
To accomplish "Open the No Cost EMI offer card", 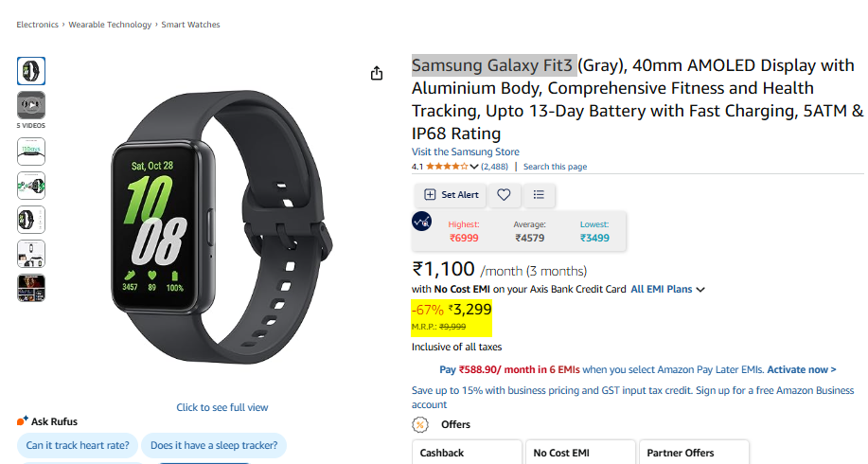I will point(580,453).
